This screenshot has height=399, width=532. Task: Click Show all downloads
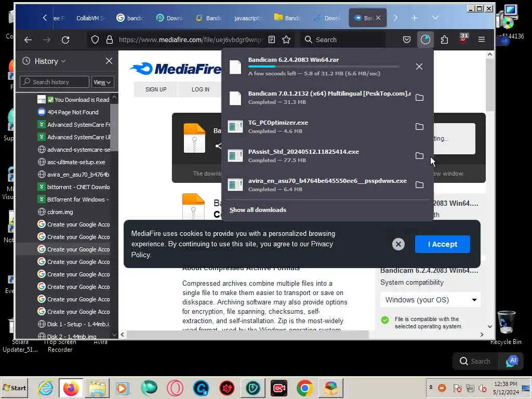(x=258, y=210)
